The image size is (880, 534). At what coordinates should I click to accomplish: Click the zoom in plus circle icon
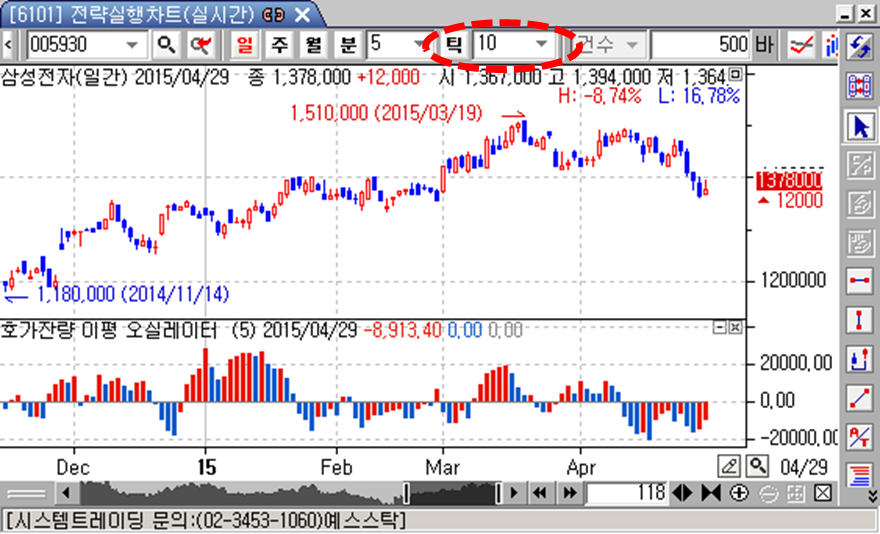(740, 493)
